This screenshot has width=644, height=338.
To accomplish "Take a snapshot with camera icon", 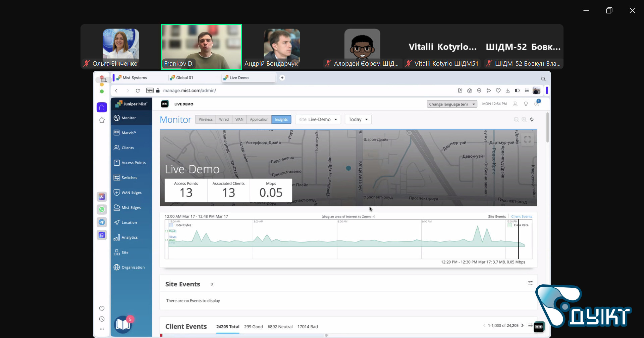I will click(470, 91).
